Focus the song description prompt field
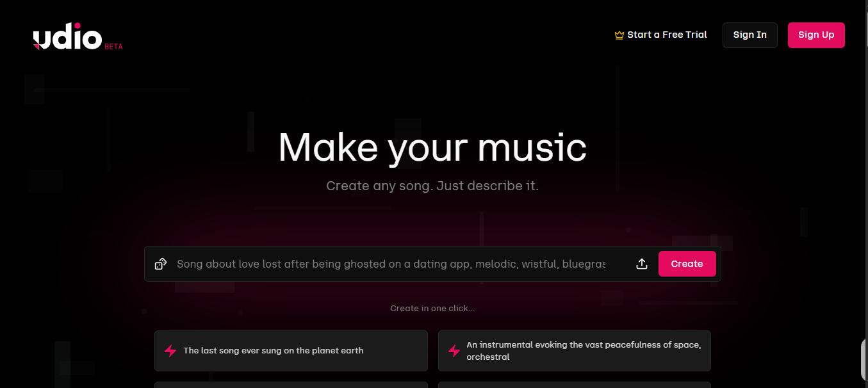Image resolution: width=868 pixels, height=388 pixels. tap(391, 264)
